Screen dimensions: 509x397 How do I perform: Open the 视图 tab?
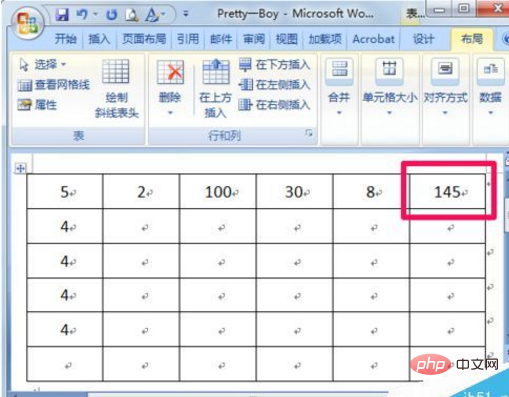pos(287,39)
